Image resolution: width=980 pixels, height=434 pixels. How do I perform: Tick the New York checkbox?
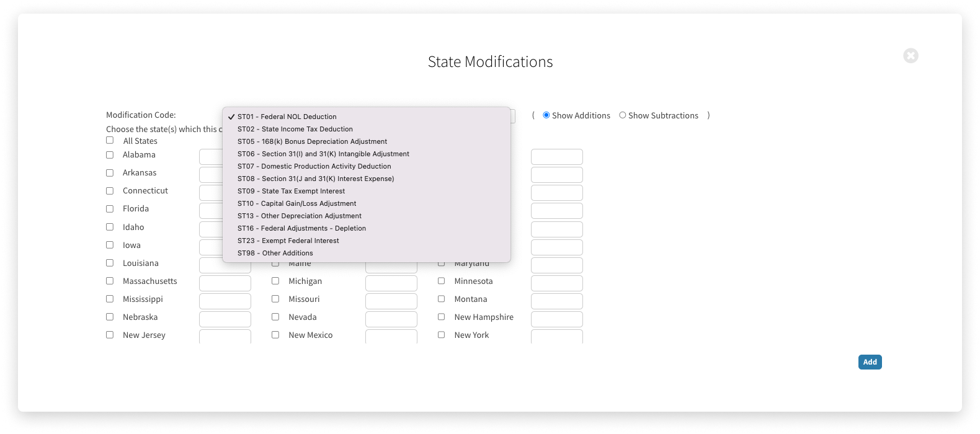click(x=442, y=335)
